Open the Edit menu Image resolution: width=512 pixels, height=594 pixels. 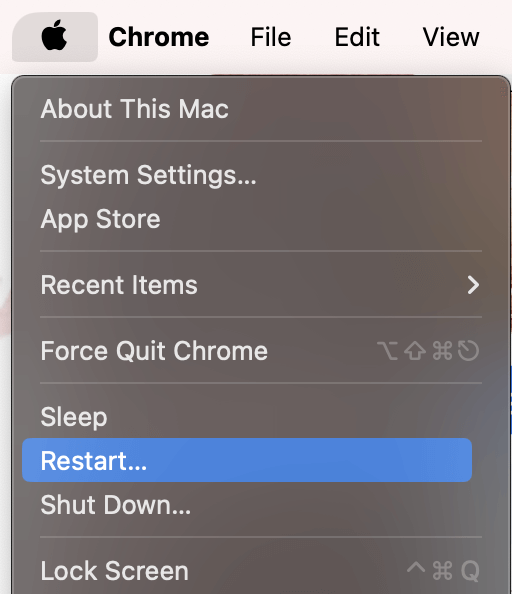coord(357,37)
